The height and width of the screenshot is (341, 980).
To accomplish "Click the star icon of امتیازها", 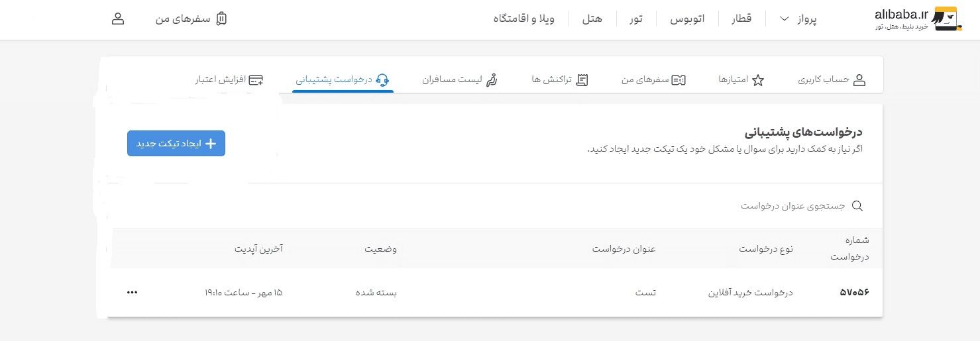I will [x=759, y=80].
